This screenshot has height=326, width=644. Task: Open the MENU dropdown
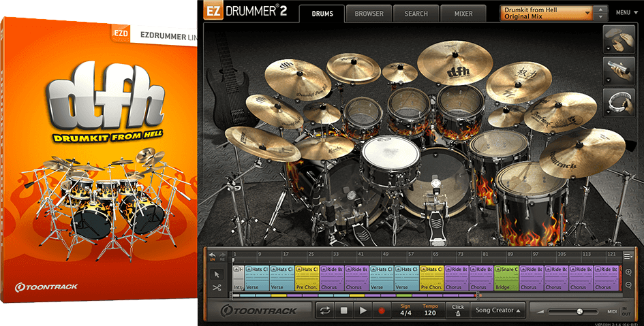click(625, 13)
